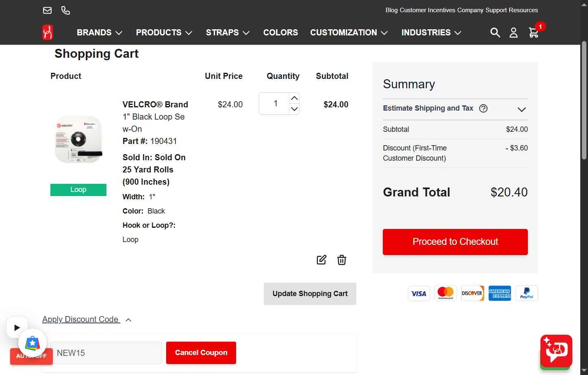The height and width of the screenshot is (375, 588).
Task: Open the Velcro loop roll product thumbnail
Action: 78,140
